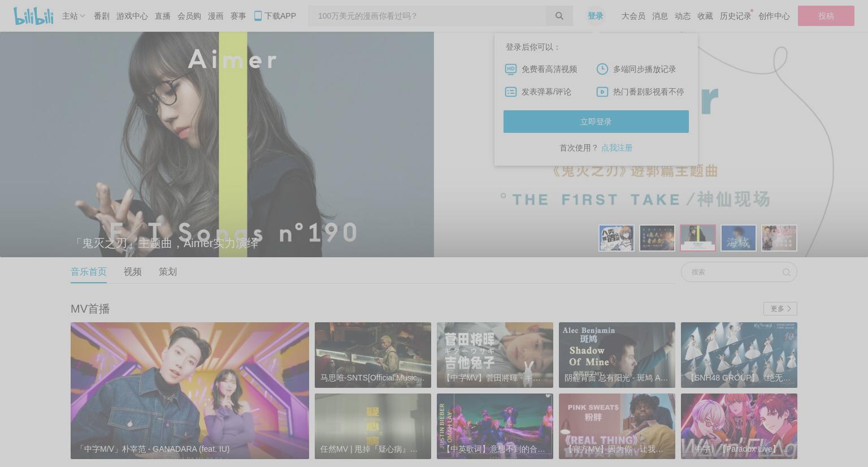Click the bilibili logo
The width and height of the screenshot is (868, 467).
click(33, 16)
